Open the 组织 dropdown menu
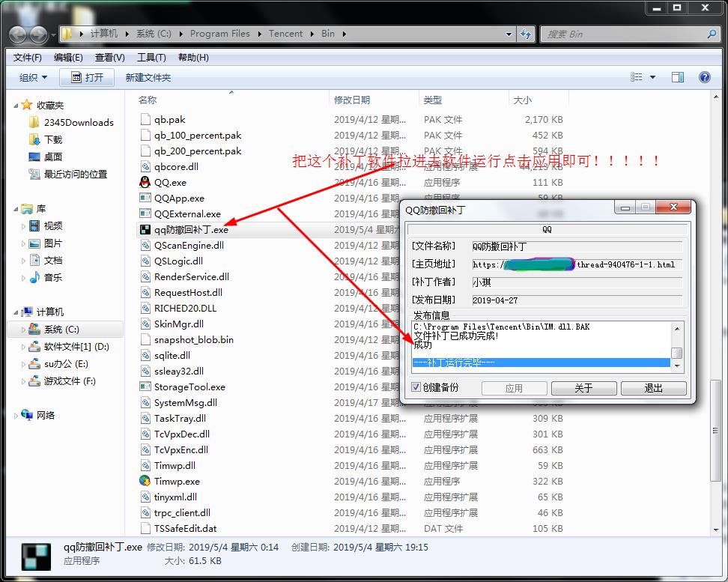The image size is (728, 582). (33, 77)
